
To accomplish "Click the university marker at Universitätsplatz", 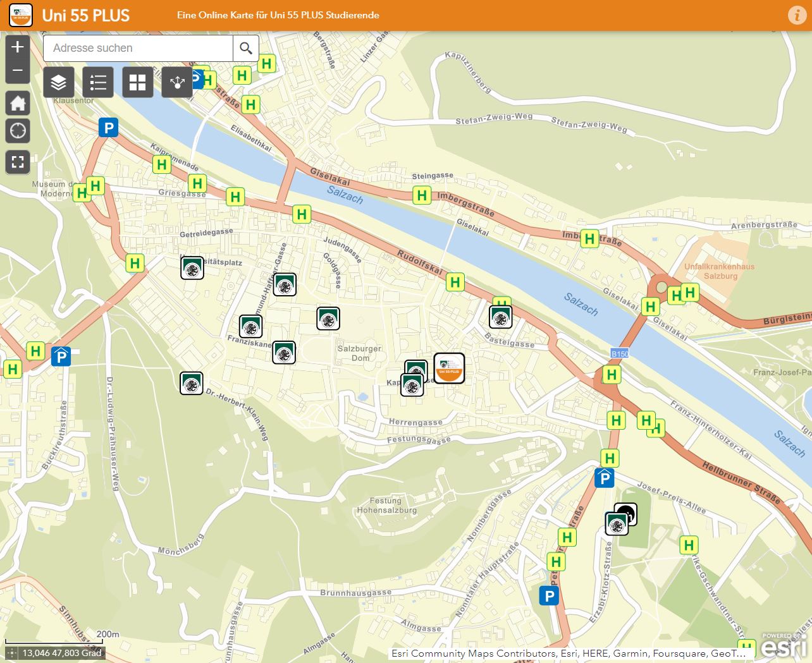I will [x=192, y=269].
